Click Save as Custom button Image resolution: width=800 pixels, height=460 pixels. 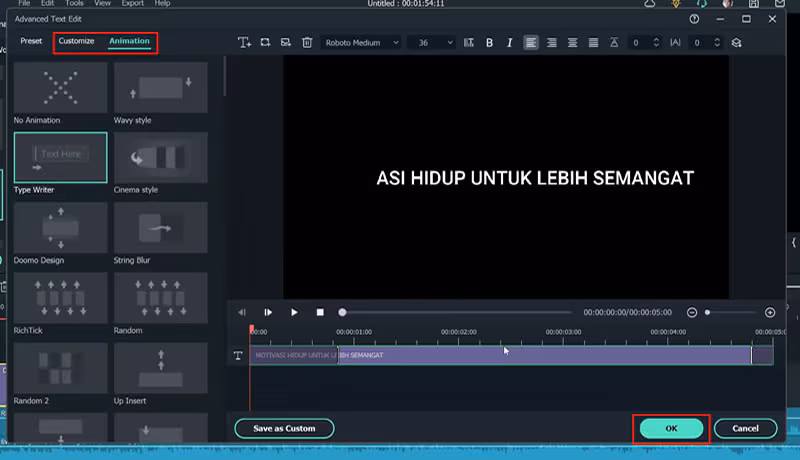tap(284, 428)
